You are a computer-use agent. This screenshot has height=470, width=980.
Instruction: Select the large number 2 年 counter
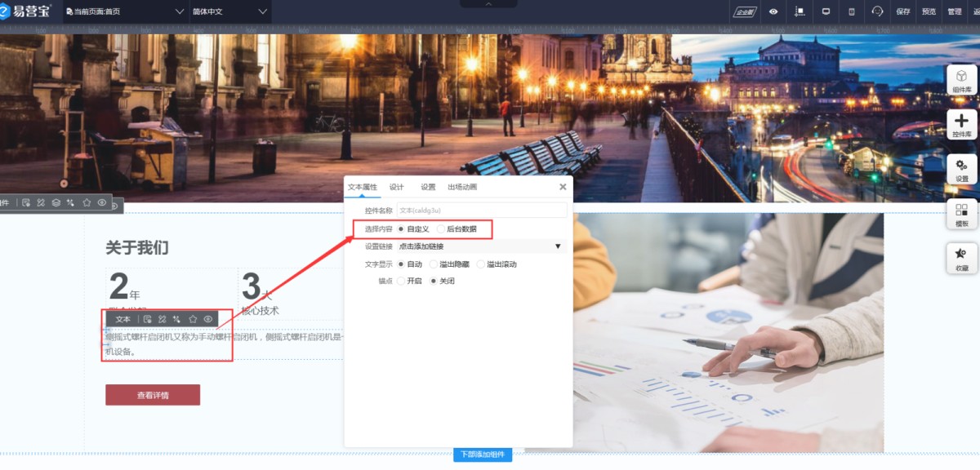point(125,288)
